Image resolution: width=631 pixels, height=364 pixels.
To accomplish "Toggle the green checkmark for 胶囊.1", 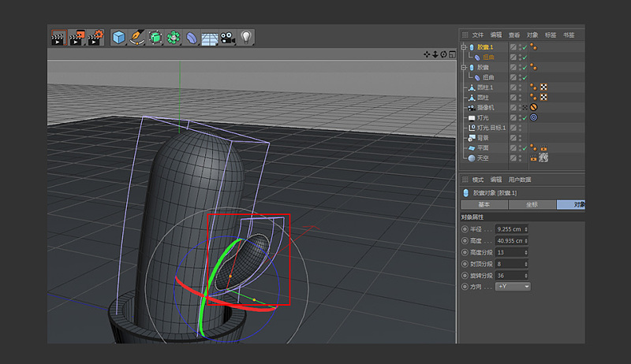I will pyautogui.click(x=524, y=47).
